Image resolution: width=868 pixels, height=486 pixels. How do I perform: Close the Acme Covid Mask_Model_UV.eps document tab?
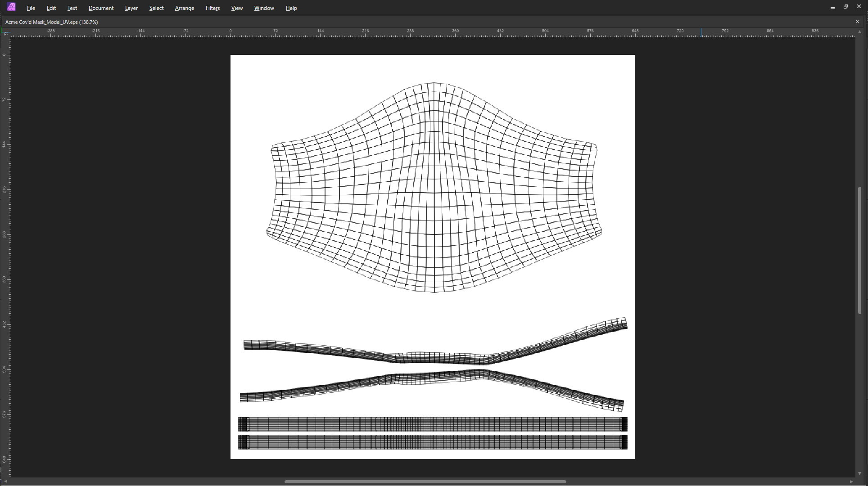click(x=857, y=22)
